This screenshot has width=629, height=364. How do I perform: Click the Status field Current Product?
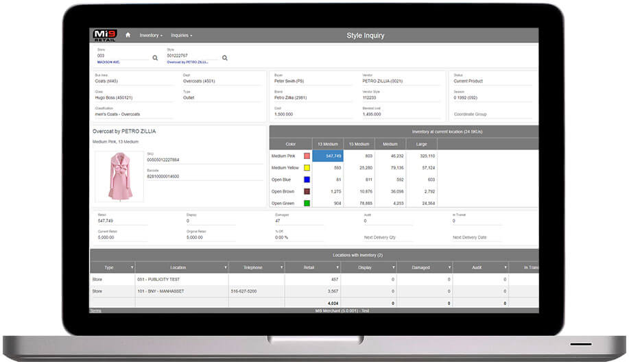pos(492,81)
